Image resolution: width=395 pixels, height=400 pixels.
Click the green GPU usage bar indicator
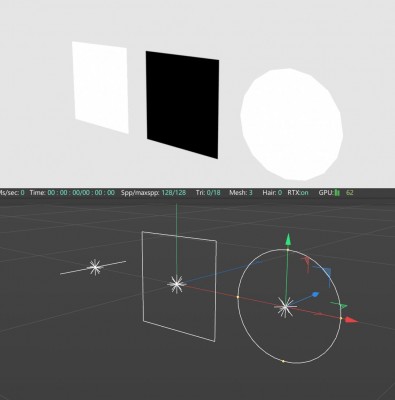coord(337,192)
